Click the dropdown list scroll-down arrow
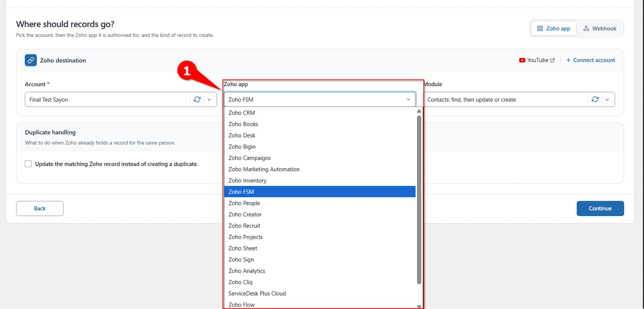Screen dimensions: 644x309 coord(419,306)
